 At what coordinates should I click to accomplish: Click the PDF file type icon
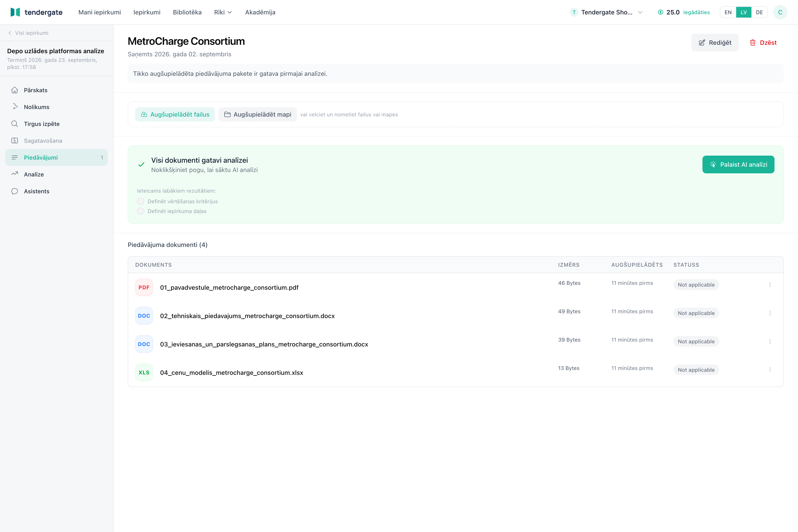[144, 287]
